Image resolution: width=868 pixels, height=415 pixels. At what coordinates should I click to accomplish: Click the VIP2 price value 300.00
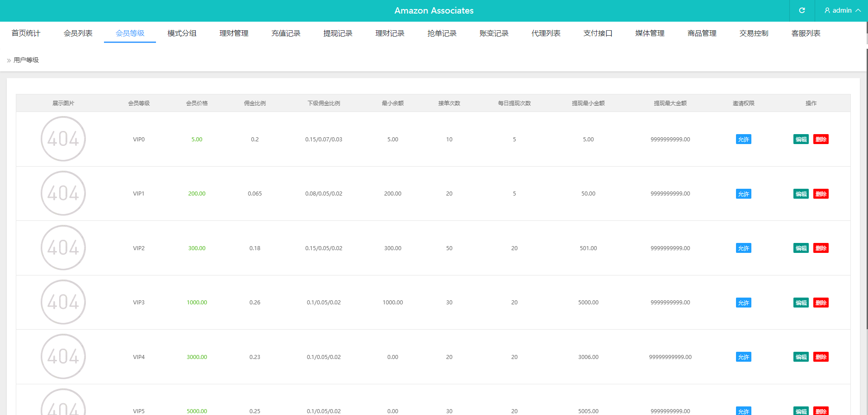pyautogui.click(x=197, y=248)
